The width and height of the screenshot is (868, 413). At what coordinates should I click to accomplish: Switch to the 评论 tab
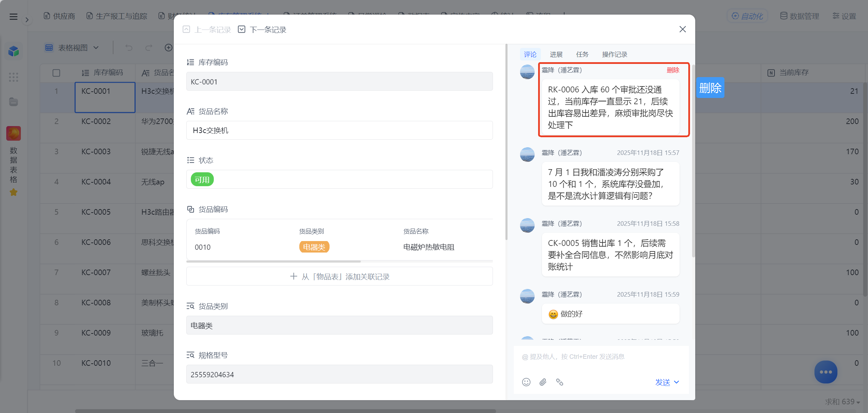point(530,54)
